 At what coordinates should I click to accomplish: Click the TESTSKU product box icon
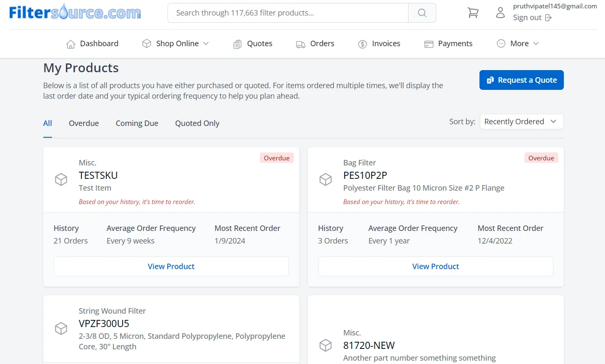click(61, 180)
